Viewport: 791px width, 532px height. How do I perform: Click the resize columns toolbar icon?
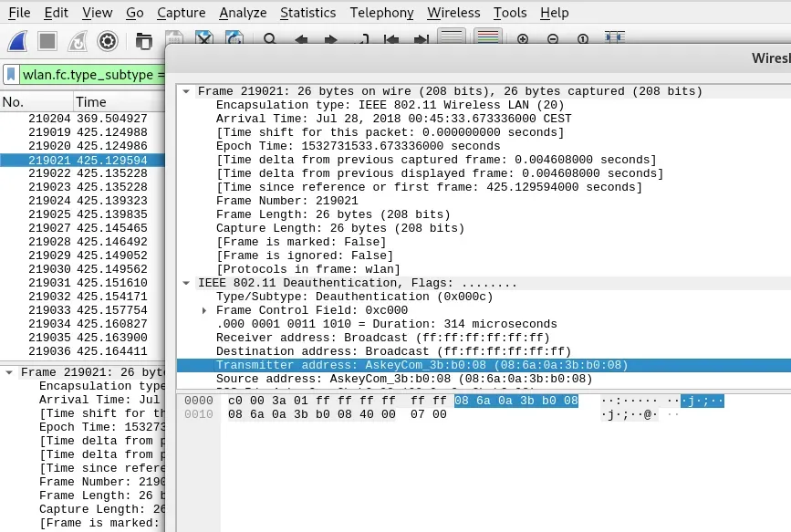[x=614, y=39]
